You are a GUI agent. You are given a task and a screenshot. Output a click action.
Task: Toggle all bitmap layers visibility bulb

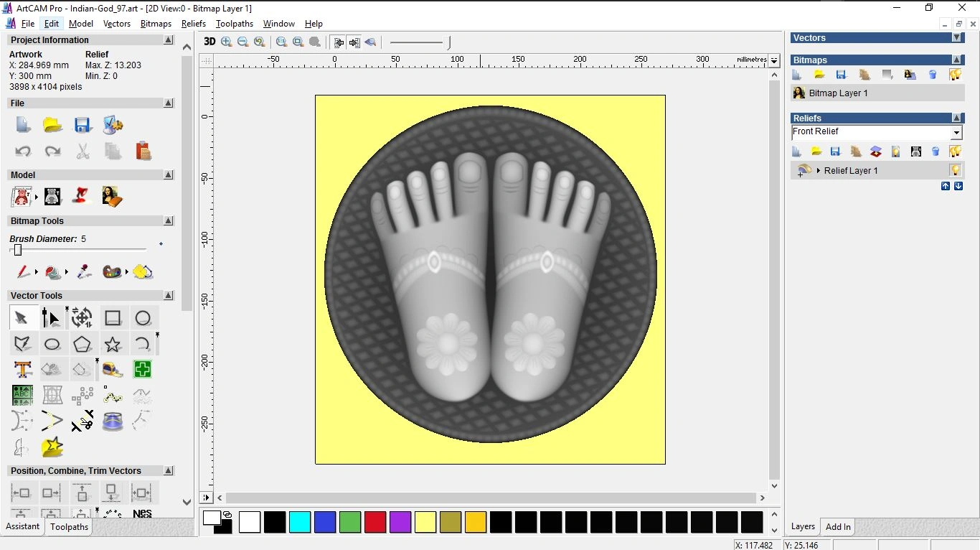pyautogui.click(x=955, y=75)
